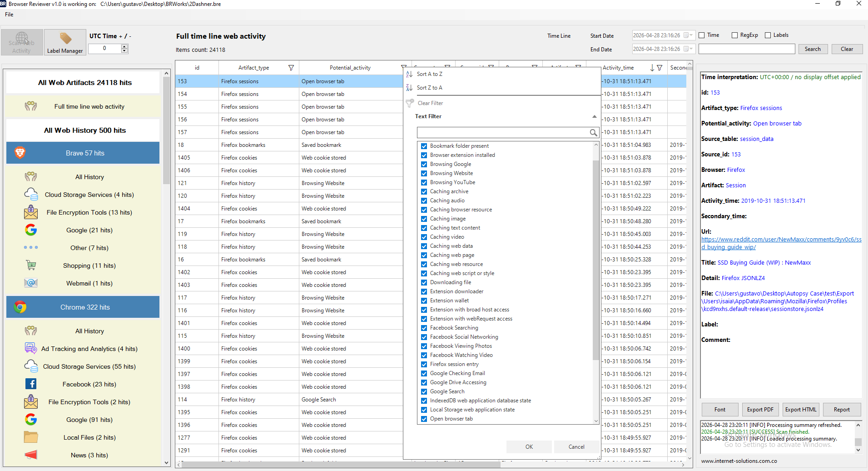Image resolution: width=868 pixels, height=471 pixels.
Task: Click the Report button
Action: tap(842, 410)
